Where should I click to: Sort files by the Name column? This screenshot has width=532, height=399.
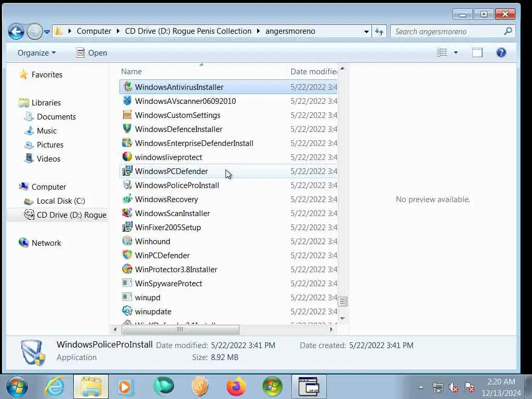(203, 72)
